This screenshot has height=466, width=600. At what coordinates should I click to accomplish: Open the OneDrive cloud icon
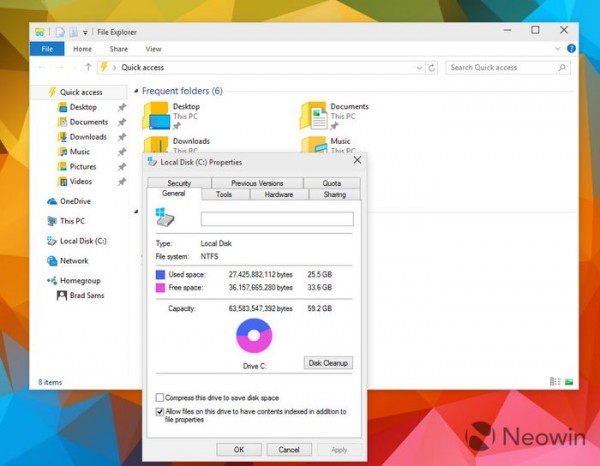pos(52,201)
